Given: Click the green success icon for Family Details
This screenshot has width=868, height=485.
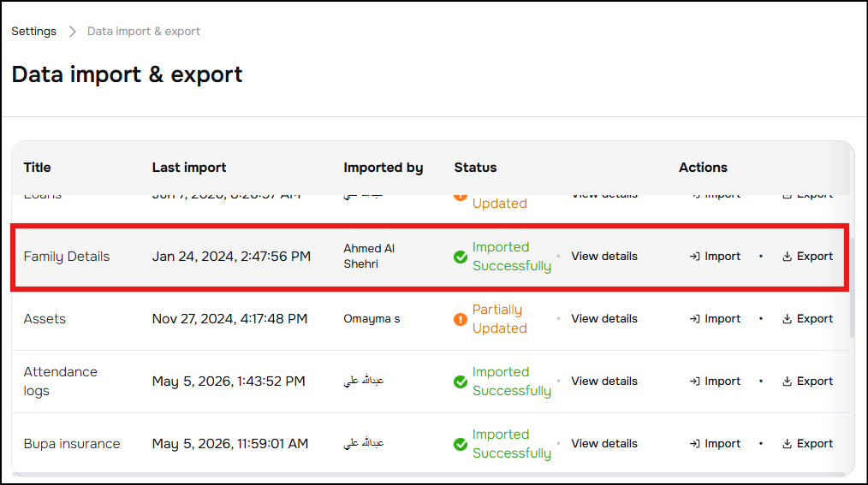Looking at the screenshot, I should tap(460, 257).
